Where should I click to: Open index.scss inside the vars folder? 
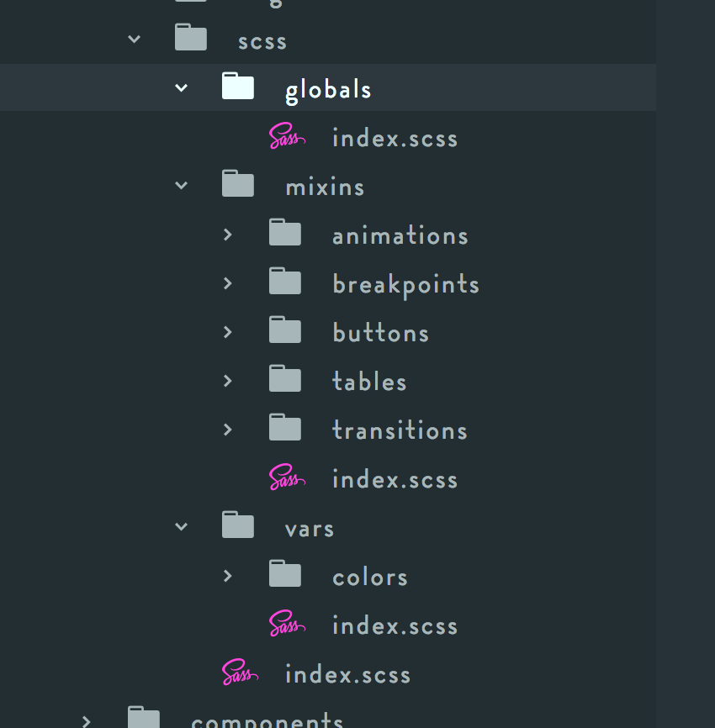tap(395, 625)
